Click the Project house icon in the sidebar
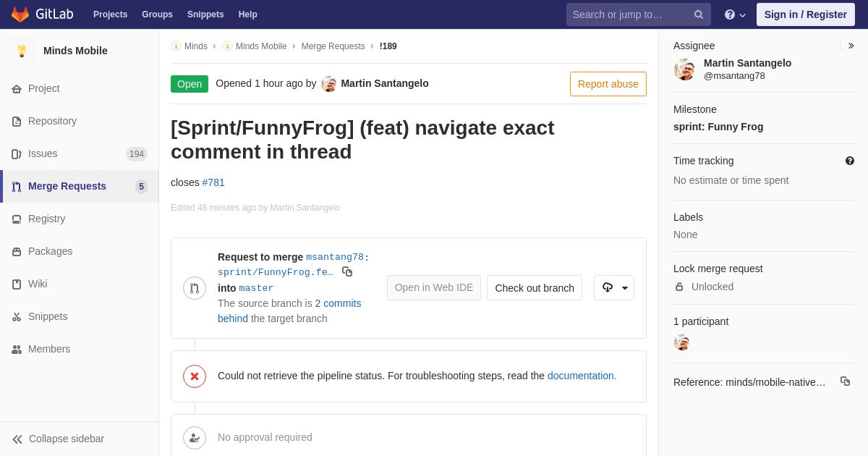Screen dimensions: 868x456 pos(17,89)
